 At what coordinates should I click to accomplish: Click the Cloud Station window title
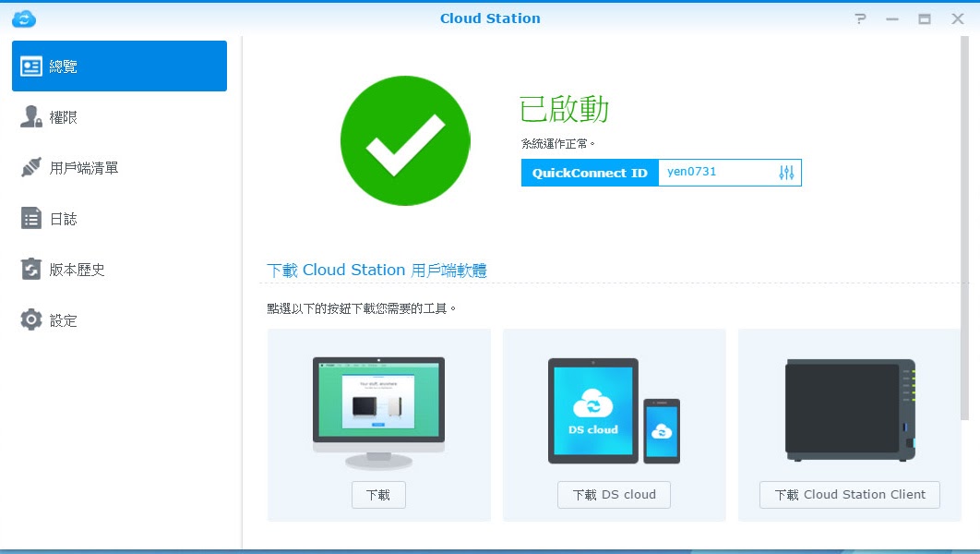coord(490,18)
